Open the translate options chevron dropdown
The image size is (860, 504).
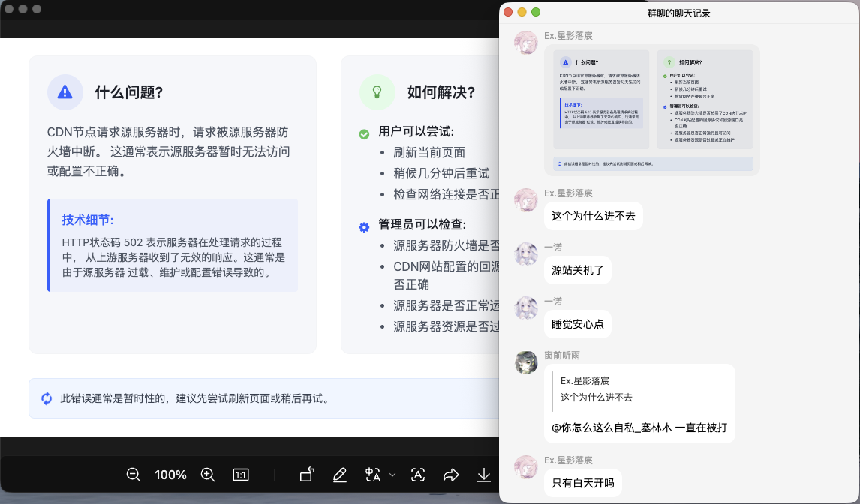(x=392, y=475)
